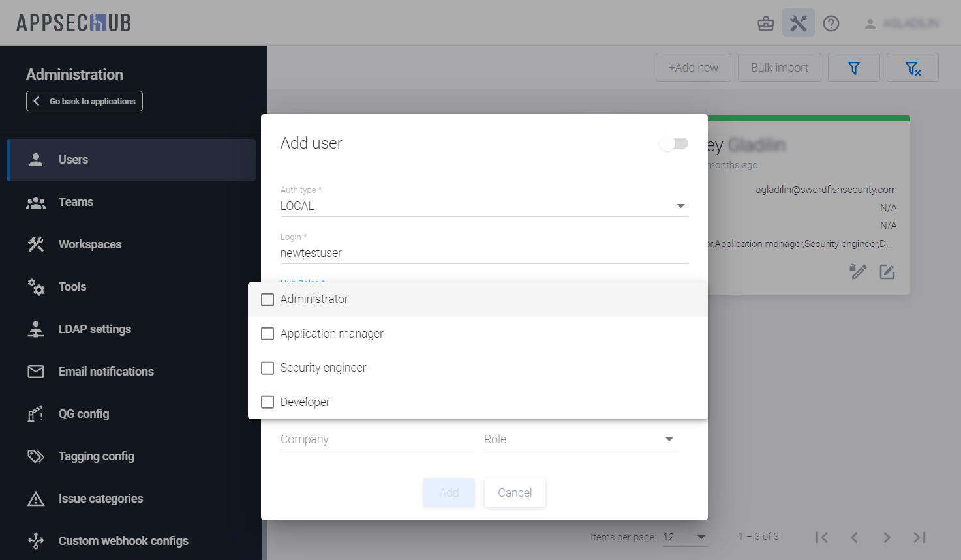The image size is (961, 560).
Task: Open Teams in the sidebar
Action: click(x=76, y=202)
